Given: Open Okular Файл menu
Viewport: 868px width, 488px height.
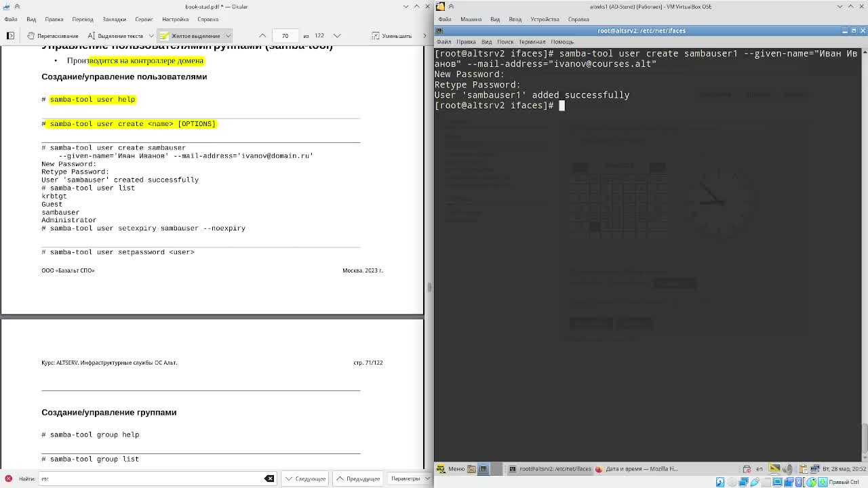Looking at the screenshot, I should (10, 19).
